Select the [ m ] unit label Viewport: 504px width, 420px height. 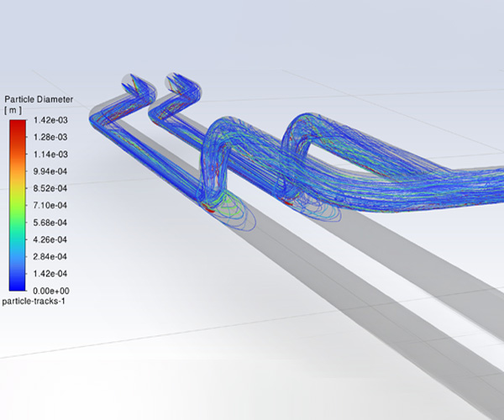pos(13,110)
